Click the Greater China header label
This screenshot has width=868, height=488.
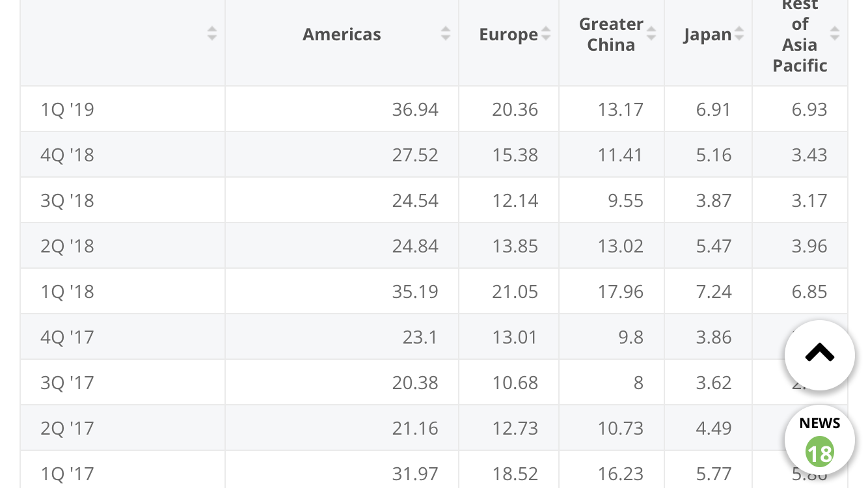coord(611,34)
